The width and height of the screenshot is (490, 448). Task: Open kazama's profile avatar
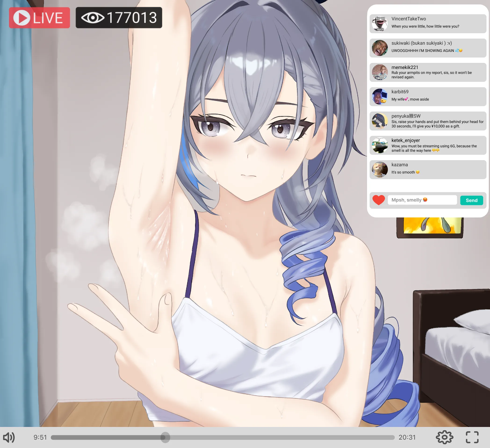pyautogui.click(x=380, y=170)
